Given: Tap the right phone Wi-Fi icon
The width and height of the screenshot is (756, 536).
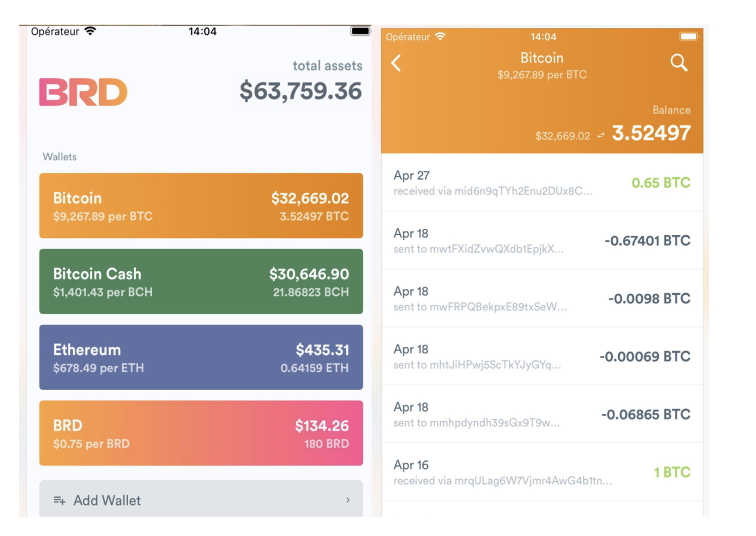Looking at the screenshot, I should [x=440, y=36].
